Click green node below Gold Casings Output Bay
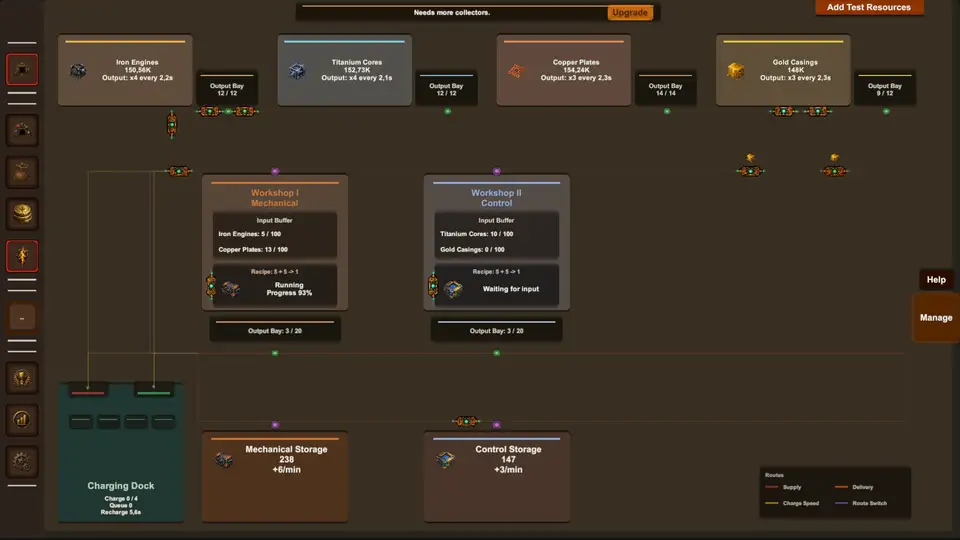This screenshot has height=540, width=960. coord(886,111)
